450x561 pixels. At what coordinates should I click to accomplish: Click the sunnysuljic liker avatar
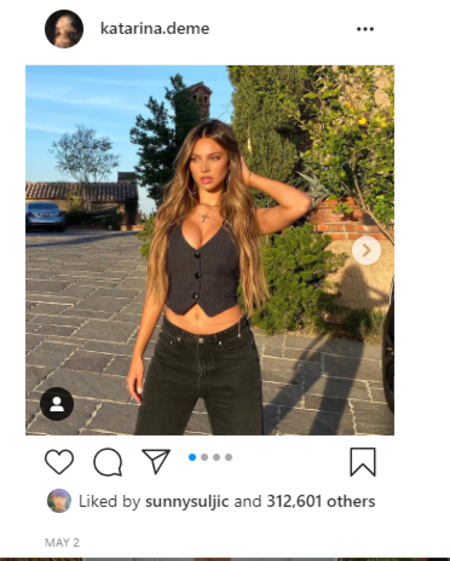click(59, 501)
